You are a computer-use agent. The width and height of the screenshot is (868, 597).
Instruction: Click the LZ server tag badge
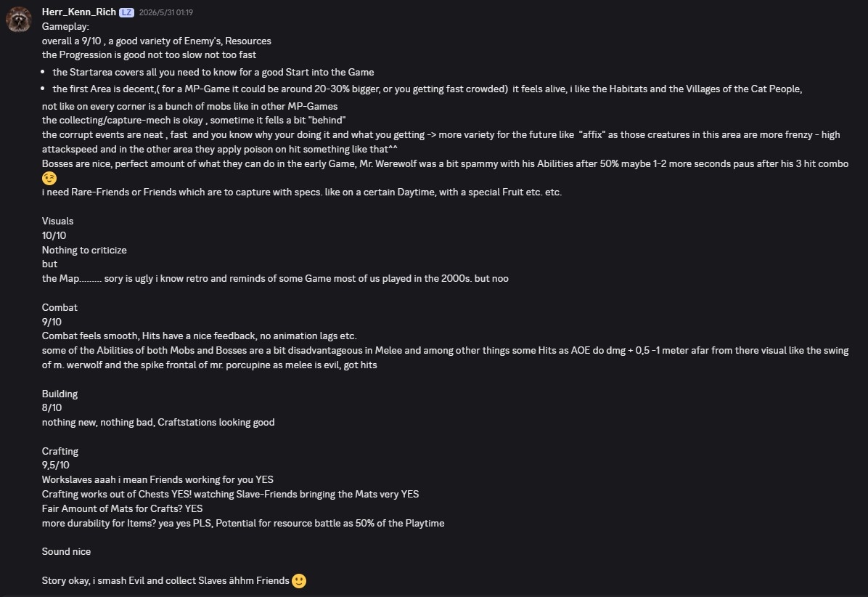coord(126,12)
